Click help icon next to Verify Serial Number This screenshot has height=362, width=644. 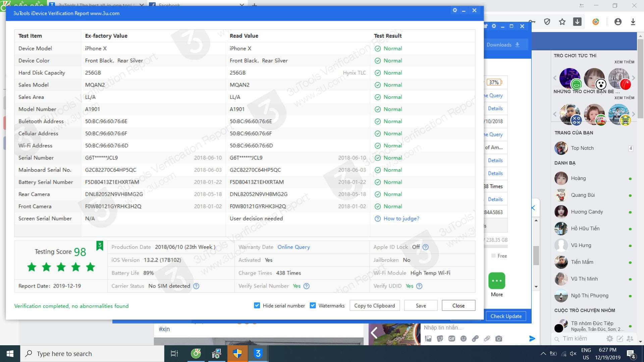coord(306,286)
